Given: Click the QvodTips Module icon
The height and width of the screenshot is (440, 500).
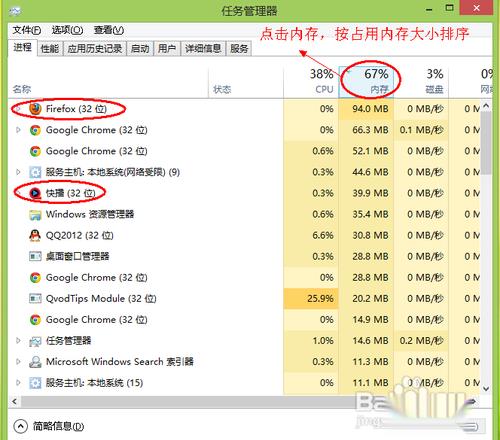Looking at the screenshot, I should 35,298.
